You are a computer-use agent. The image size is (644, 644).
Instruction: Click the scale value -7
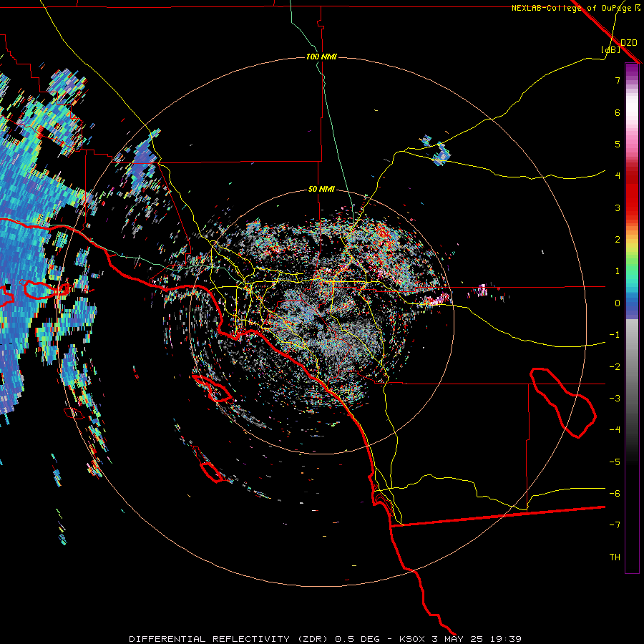[x=615, y=525]
